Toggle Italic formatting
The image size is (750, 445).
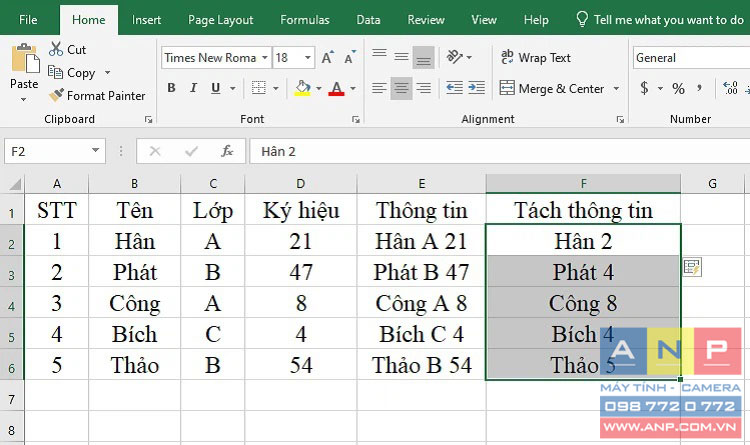coord(193,88)
